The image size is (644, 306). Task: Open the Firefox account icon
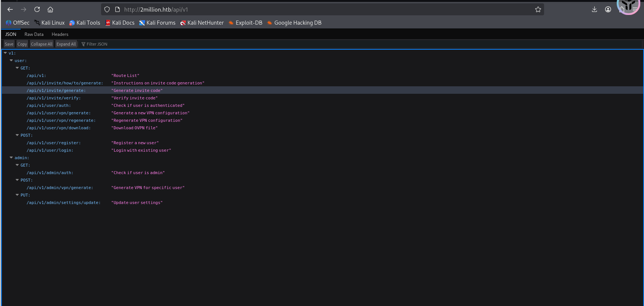(608, 9)
